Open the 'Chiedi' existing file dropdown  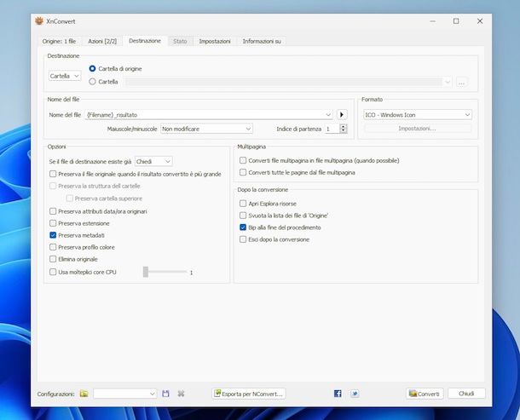pyautogui.click(x=153, y=161)
